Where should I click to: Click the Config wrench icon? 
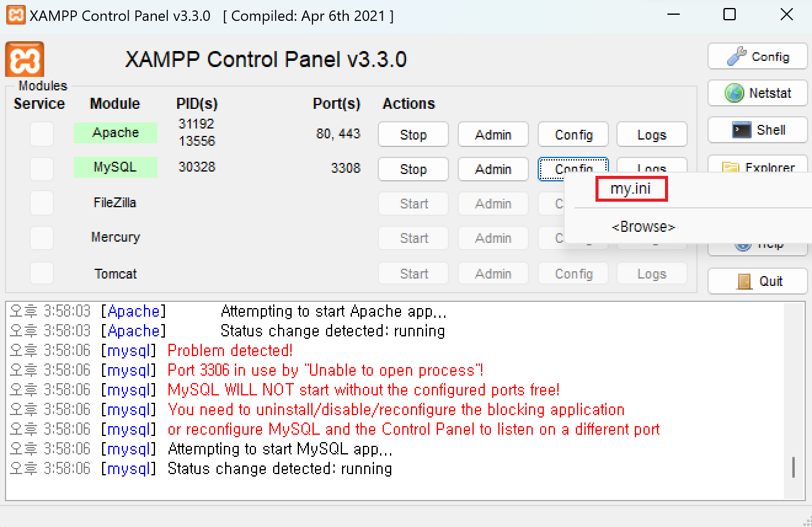coord(736,56)
